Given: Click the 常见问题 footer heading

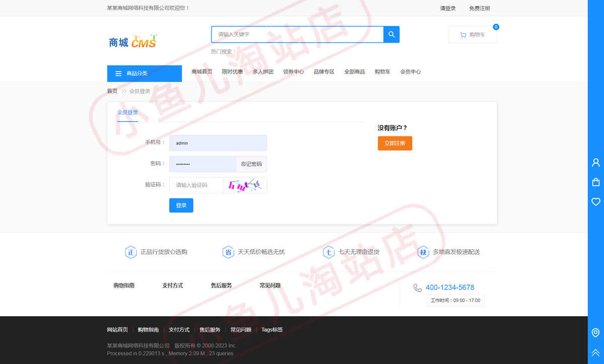Looking at the screenshot, I should coord(270,285).
